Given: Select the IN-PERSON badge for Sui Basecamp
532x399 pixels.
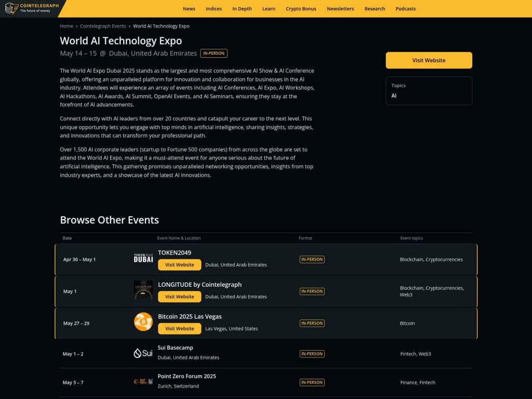Looking at the screenshot, I should (312, 353).
